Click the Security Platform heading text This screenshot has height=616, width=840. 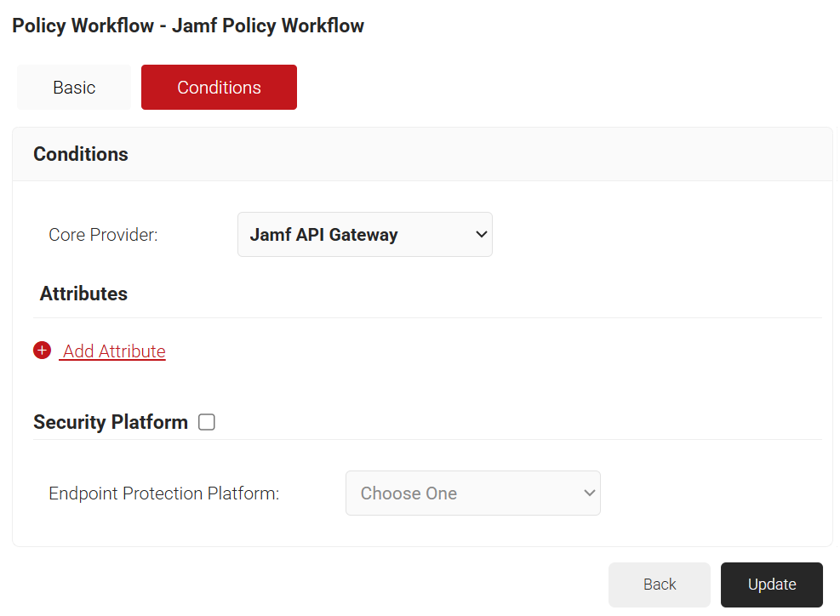111,422
